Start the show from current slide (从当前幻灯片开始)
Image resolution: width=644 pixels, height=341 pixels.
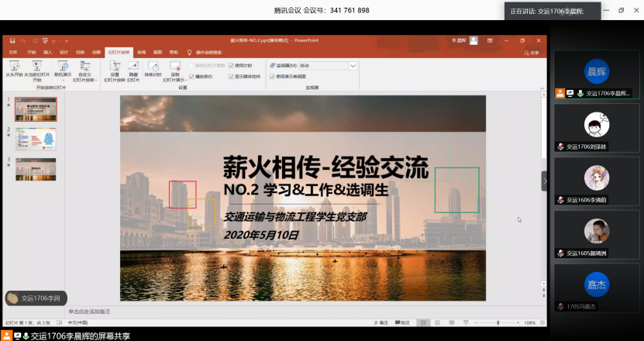pyautogui.click(x=36, y=67)
